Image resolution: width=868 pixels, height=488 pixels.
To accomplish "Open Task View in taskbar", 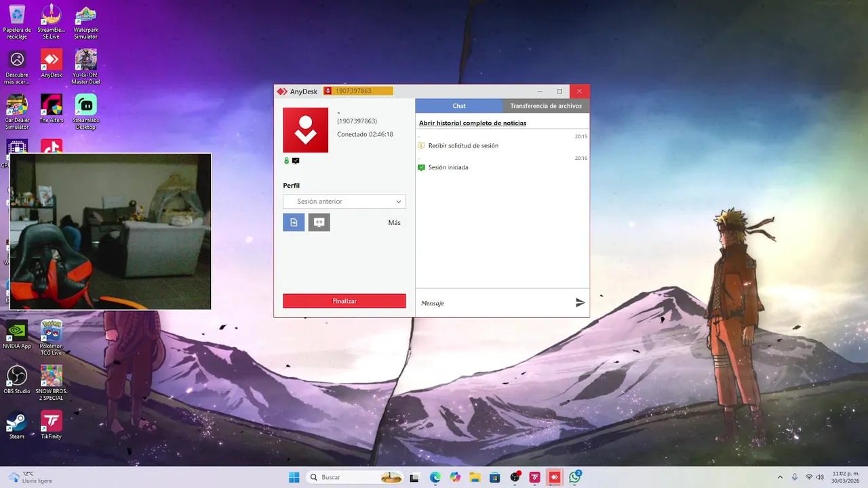I will tap(414, 477).
